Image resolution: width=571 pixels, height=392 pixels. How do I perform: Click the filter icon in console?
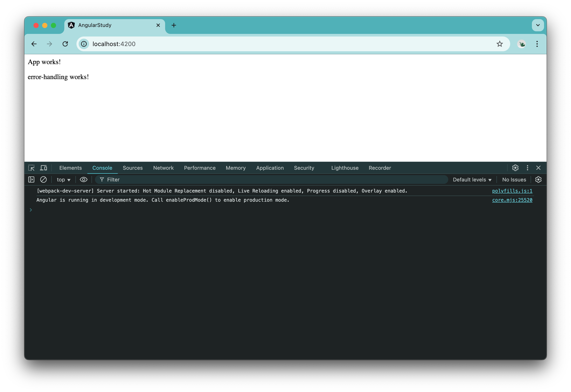click(101, 179)
